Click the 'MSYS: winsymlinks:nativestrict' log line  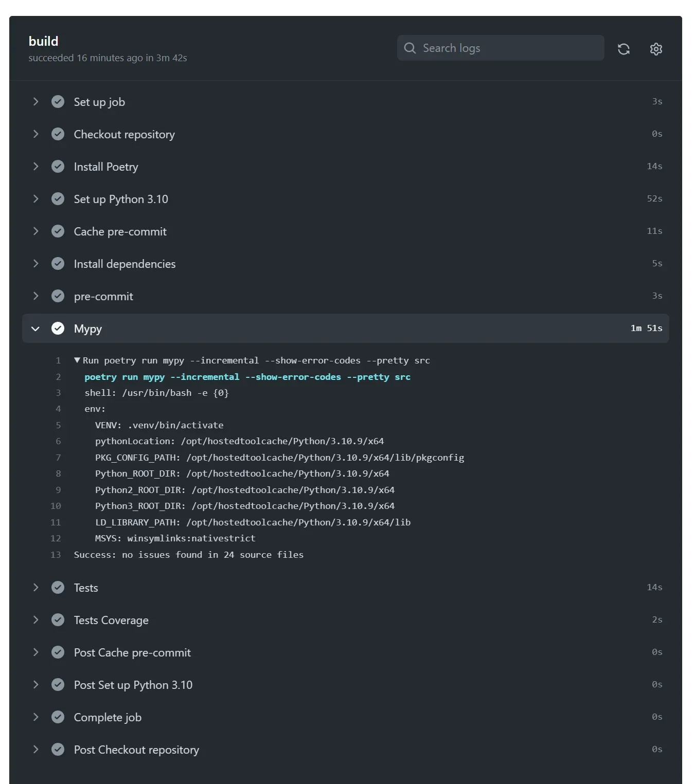tap(175, 538)
